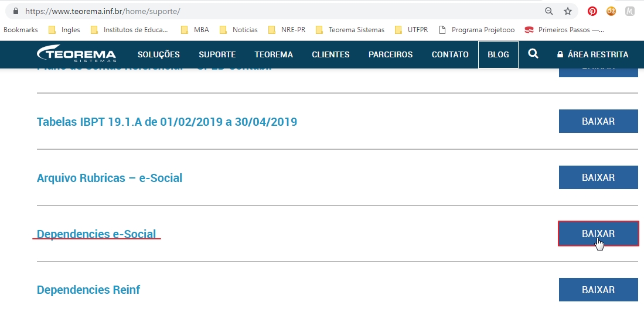Open the UTFPR bookmark folder
Screen dimensions: 644x309
[x=411, y=29]
